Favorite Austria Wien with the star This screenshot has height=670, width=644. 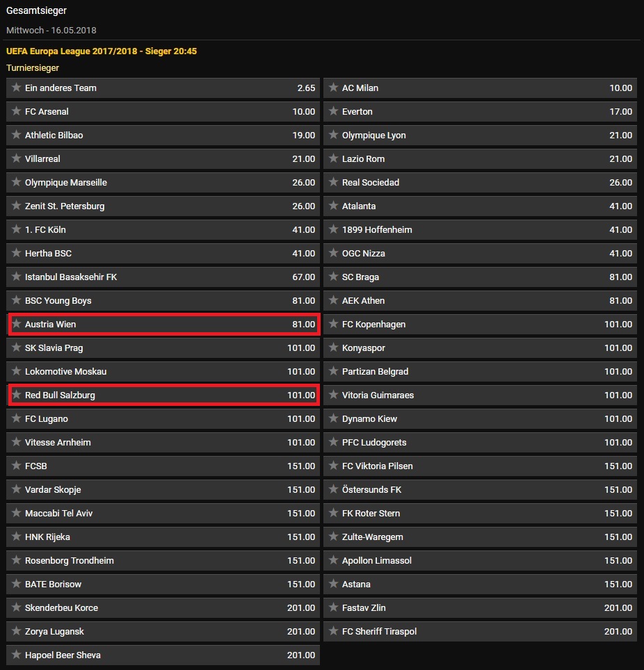click(x=16, y=324)
